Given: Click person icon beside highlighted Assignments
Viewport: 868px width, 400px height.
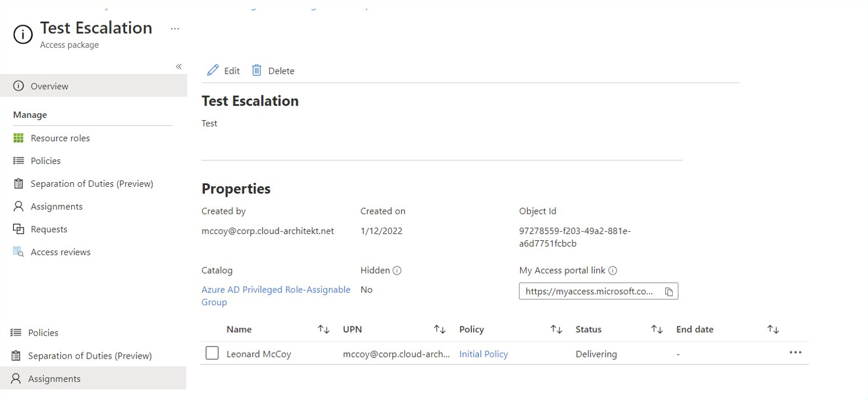Looking at the screenshot, I should click(x=16, y=378).
